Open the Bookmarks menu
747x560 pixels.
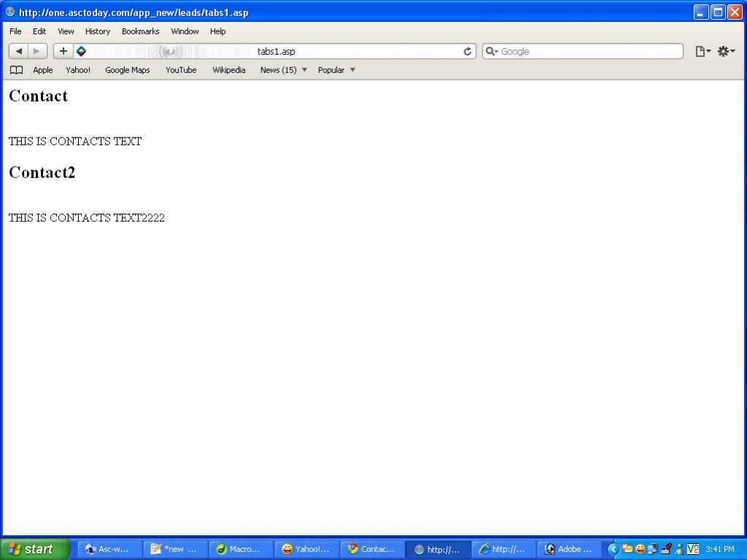coord(140,31)
